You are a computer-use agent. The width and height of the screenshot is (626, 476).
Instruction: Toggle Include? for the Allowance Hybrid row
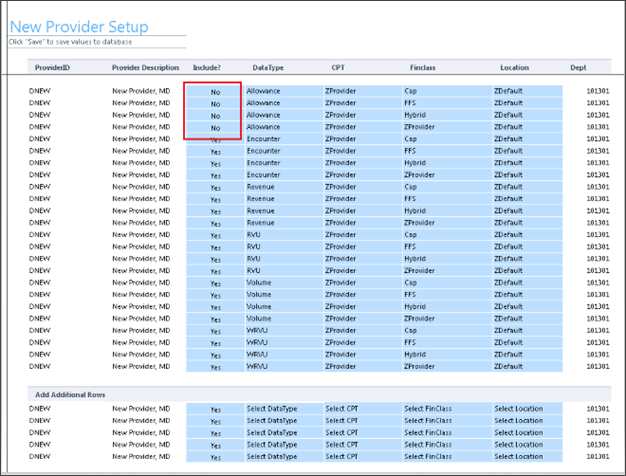(215, 116)
